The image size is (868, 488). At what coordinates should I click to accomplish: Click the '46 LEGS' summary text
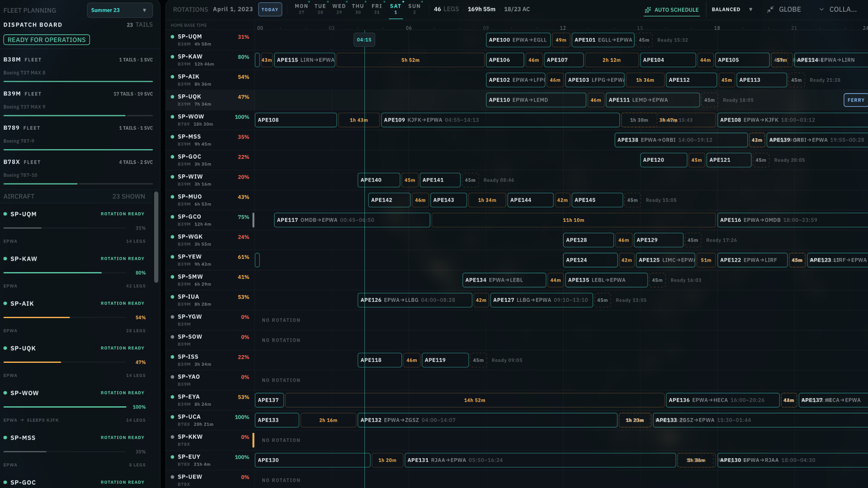tap(446, 9)
